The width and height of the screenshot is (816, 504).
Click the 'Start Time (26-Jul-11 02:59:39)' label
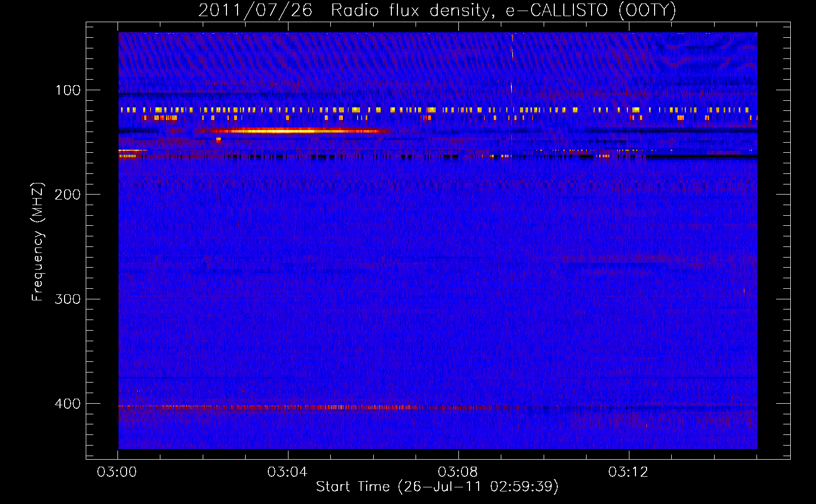437,487
